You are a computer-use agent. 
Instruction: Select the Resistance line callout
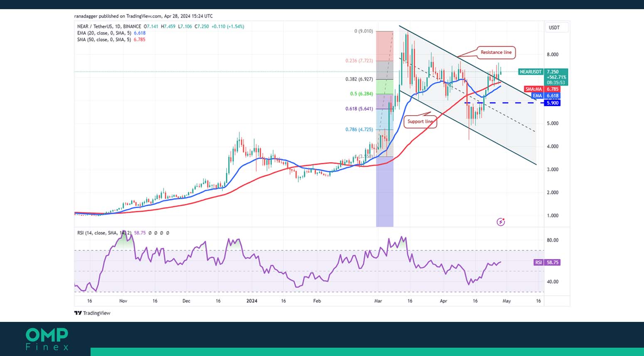[496, 52]
